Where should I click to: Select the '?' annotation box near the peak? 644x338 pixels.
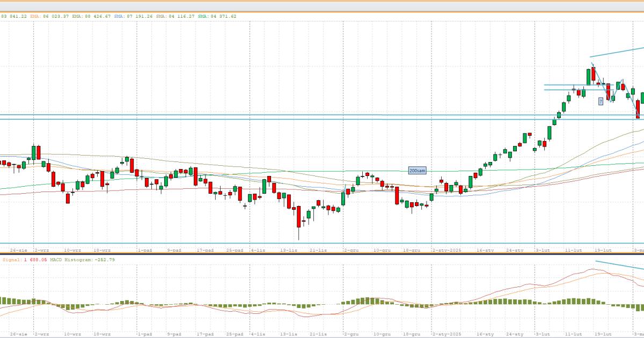tap(601, 101)
